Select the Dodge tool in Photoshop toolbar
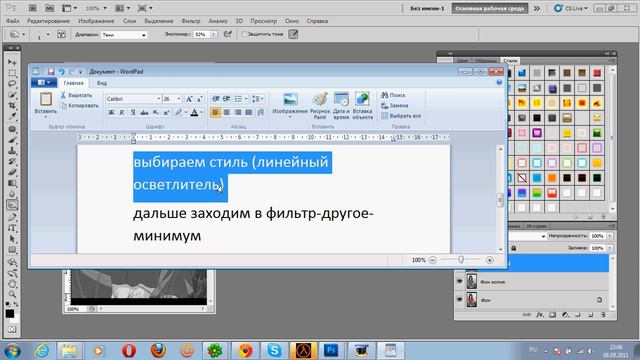The image size is (640, 360). coord(12,205)
